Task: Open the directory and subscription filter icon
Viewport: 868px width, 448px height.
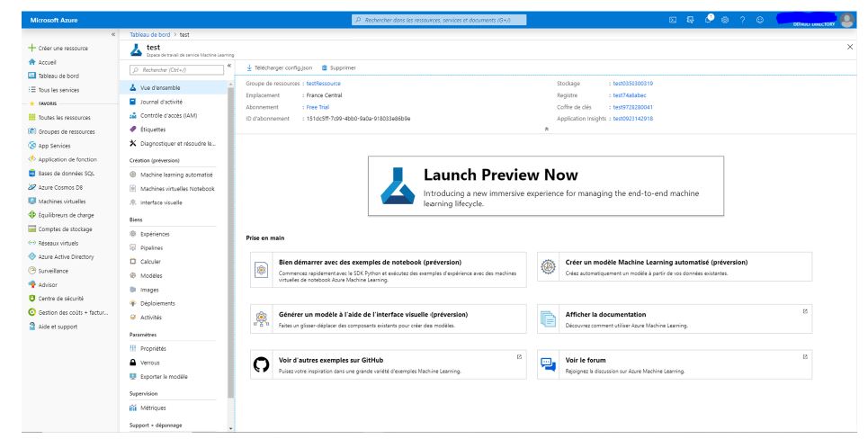Action: pyautogui.click(x=690, y=20)
